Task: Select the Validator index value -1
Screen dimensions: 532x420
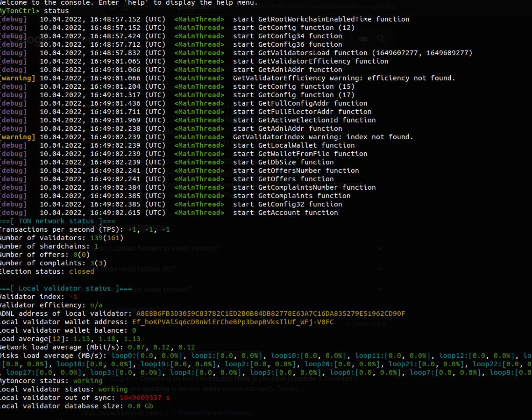Action: (73, 297)
